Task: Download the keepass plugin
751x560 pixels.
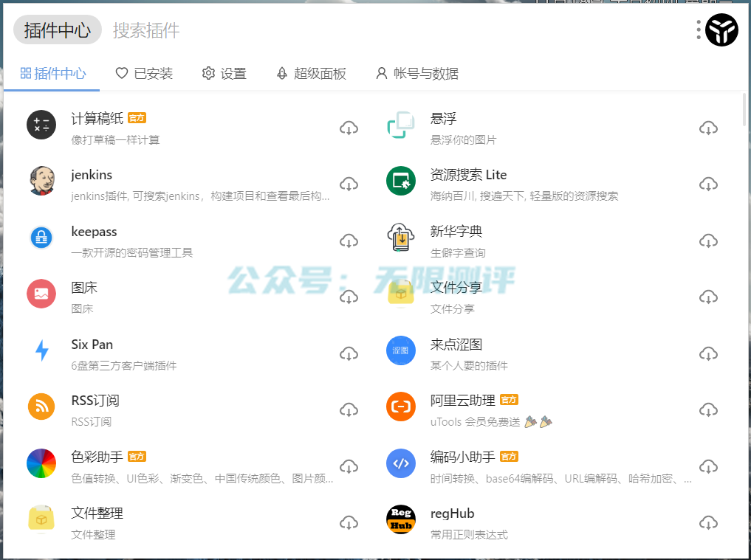Action: coord(349,241)
